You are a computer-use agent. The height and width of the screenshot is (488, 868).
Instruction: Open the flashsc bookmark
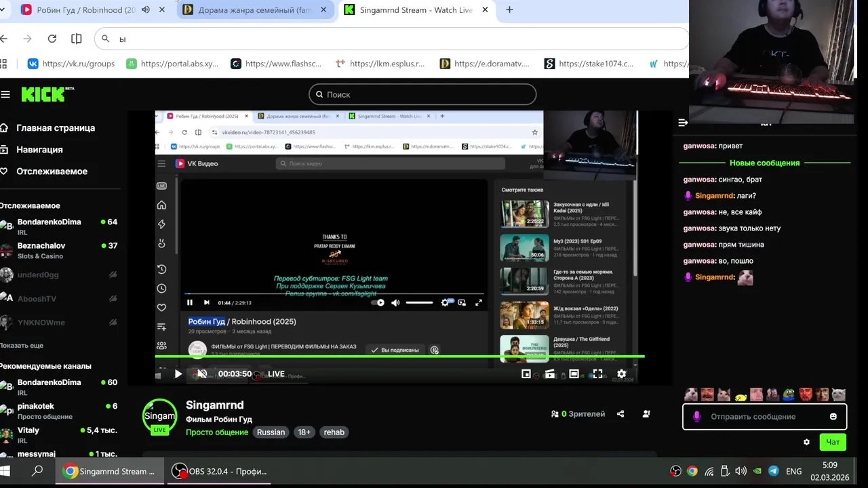coord(276,64)
